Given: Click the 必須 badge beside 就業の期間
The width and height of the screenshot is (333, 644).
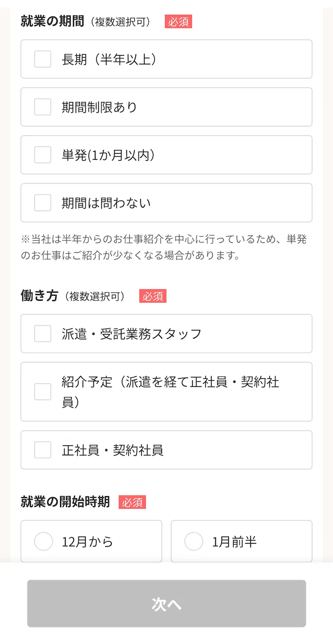Looking at the screenshot, I should [178, 21].
